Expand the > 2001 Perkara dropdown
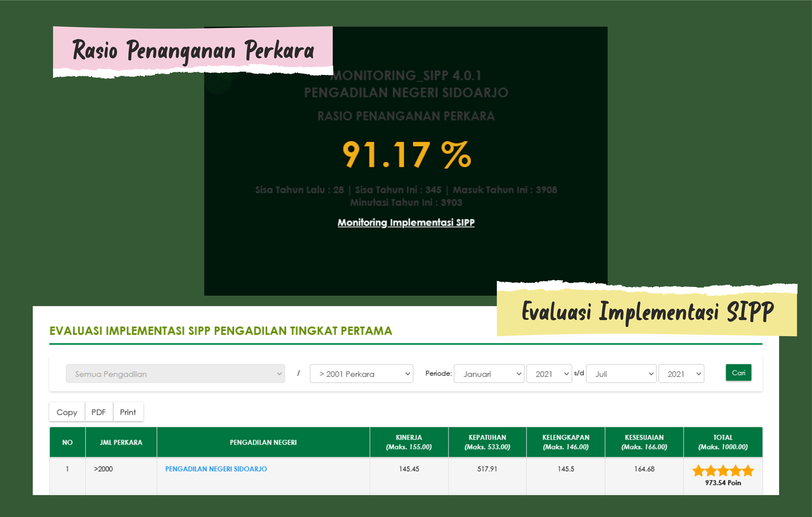 (361, 374)
